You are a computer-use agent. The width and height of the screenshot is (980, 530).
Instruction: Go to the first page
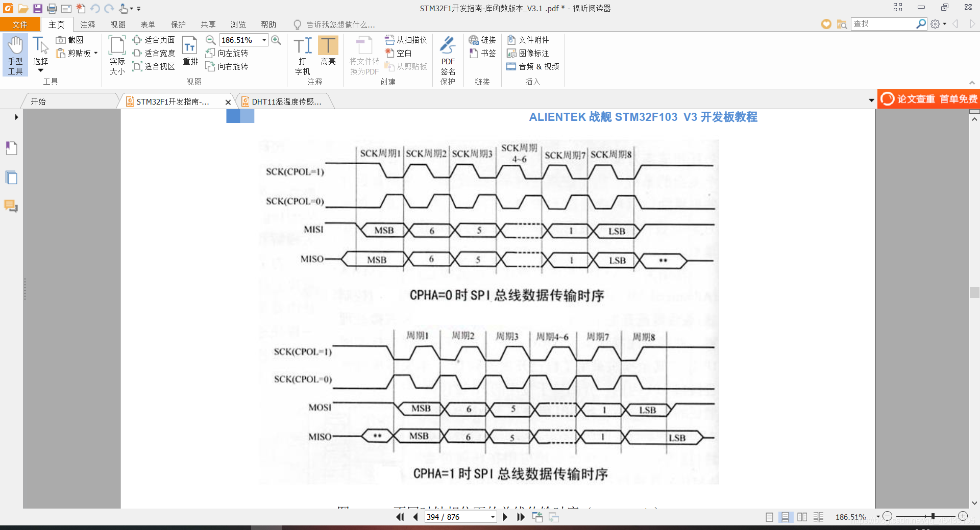click(x=400, y=517)
